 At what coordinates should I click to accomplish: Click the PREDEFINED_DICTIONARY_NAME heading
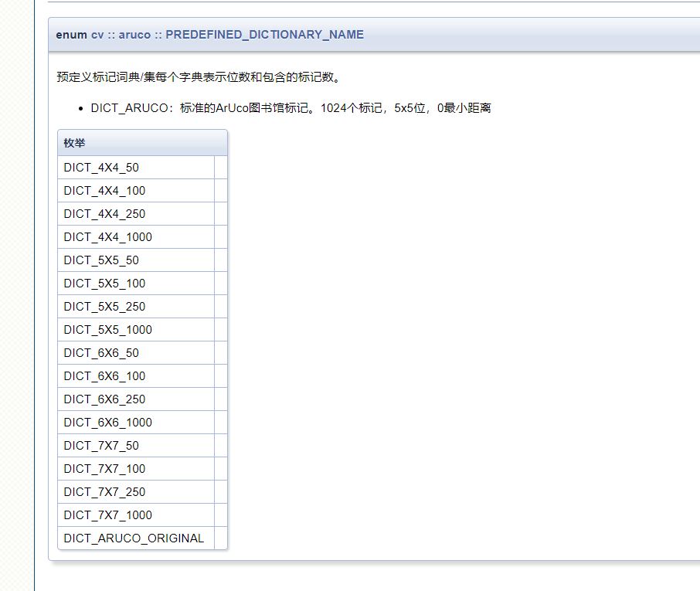tap(265, 34)
